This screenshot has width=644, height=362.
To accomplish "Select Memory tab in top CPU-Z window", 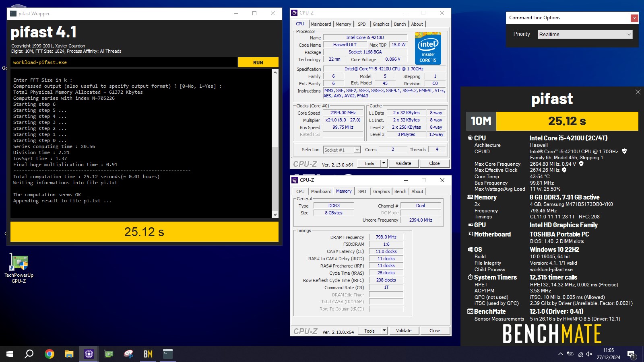I will tap(343, 24).
